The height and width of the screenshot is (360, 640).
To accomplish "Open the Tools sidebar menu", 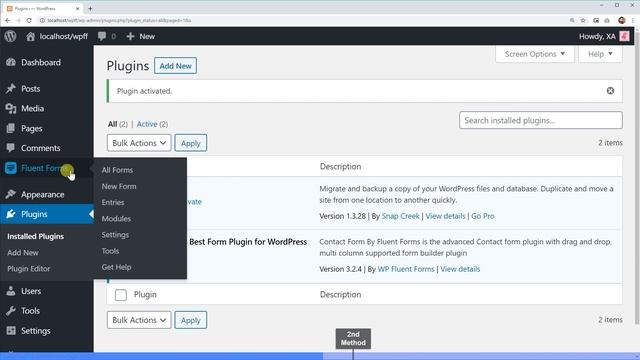I will point(30,311).
